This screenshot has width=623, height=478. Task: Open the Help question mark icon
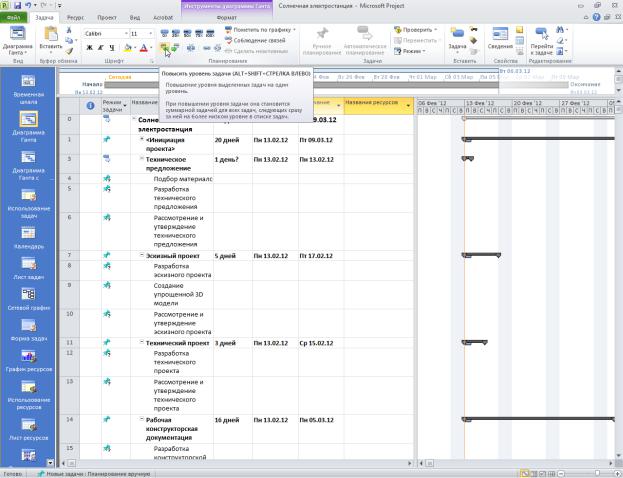tap(596, 17)
